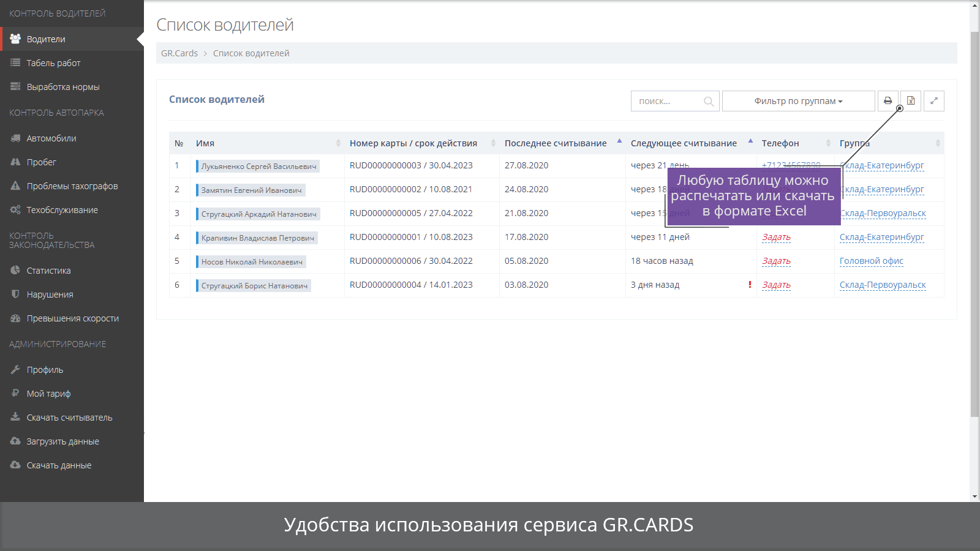Click card number RUD00000000004 / 14.01.2023

(x=411, y=285)
